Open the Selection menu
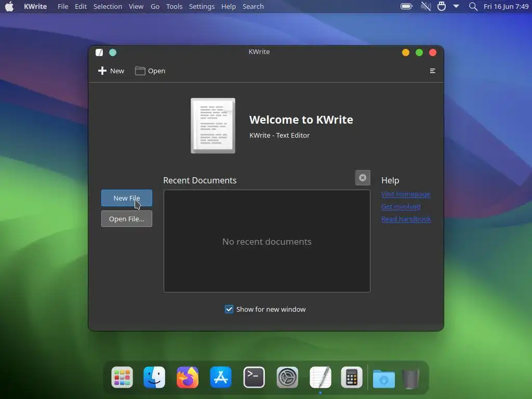Viewport: 532px width, 399px height. pos(108,6)
